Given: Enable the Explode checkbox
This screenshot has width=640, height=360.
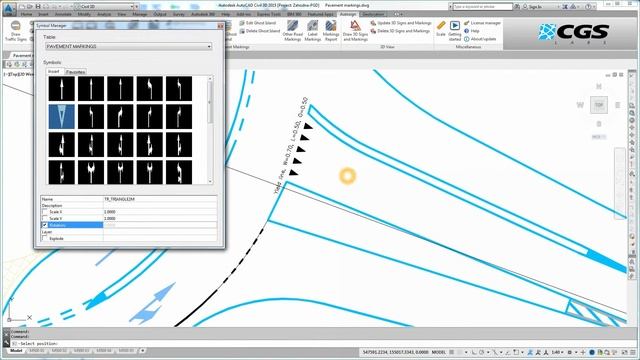Looking at the screenshot, I should pos(45,239).
